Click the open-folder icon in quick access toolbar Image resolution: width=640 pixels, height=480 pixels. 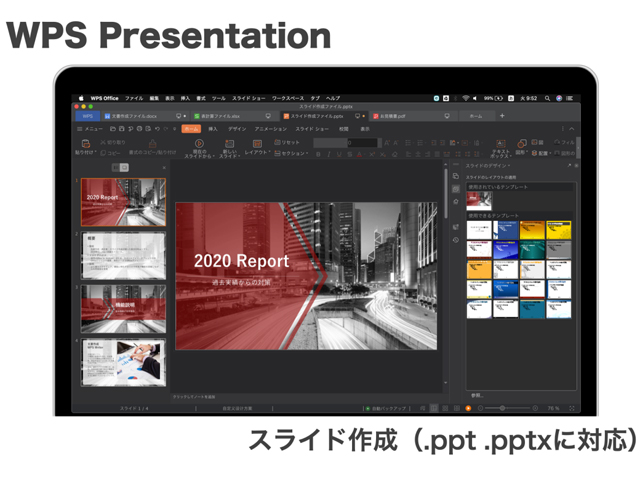113,129
